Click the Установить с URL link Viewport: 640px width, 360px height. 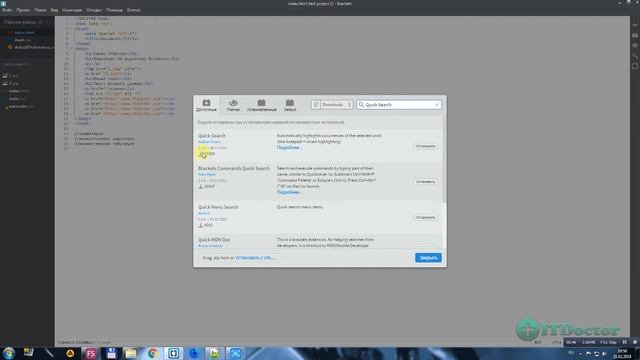tap(255, 258)
